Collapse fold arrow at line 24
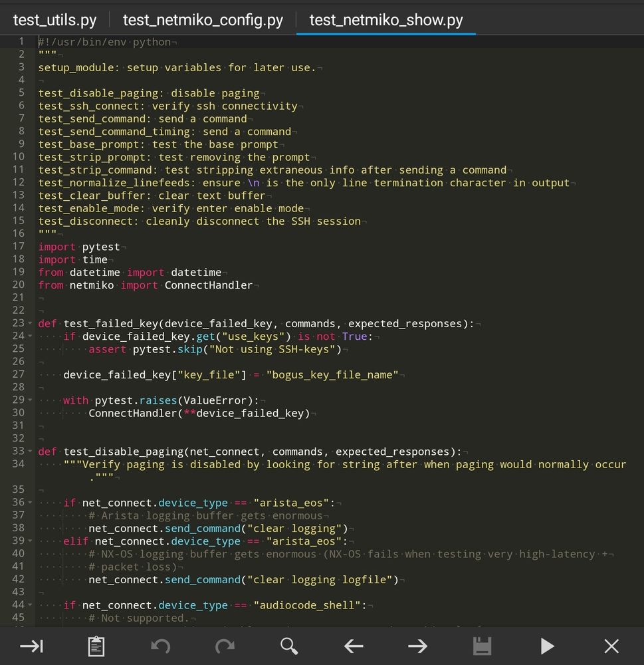644x665 pixels. pyautogui.click(x=30, y=336)
